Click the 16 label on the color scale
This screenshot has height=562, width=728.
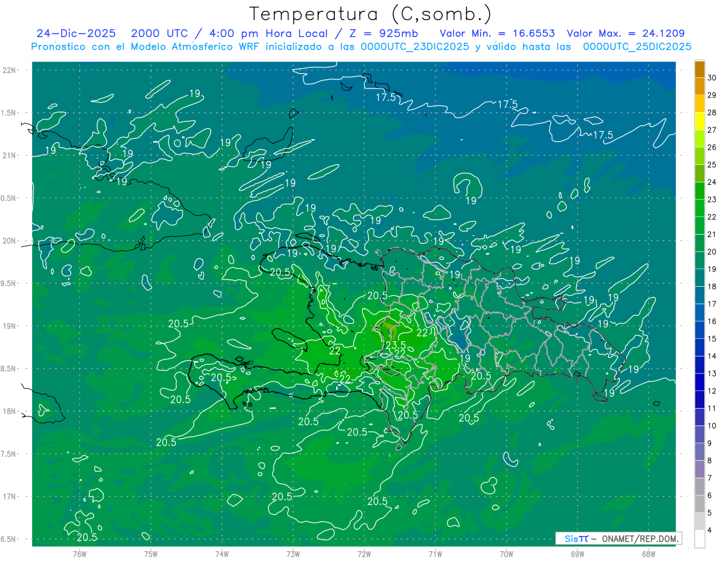point(712,321)
